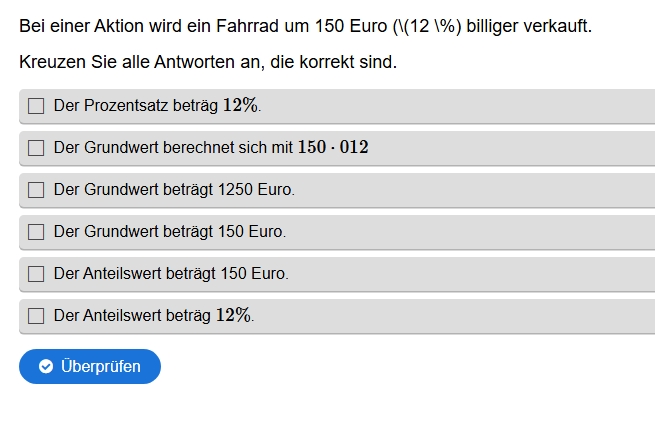Select the checkbox for "Grundwert beträgt 150 Euro"

(36, 232)
